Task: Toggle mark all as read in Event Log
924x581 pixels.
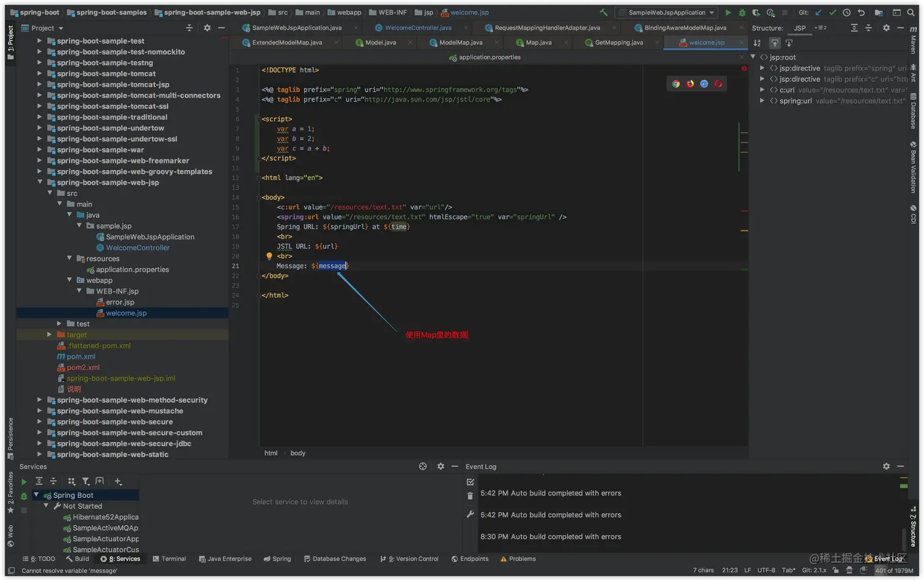Action: click(x=470, y=481)
